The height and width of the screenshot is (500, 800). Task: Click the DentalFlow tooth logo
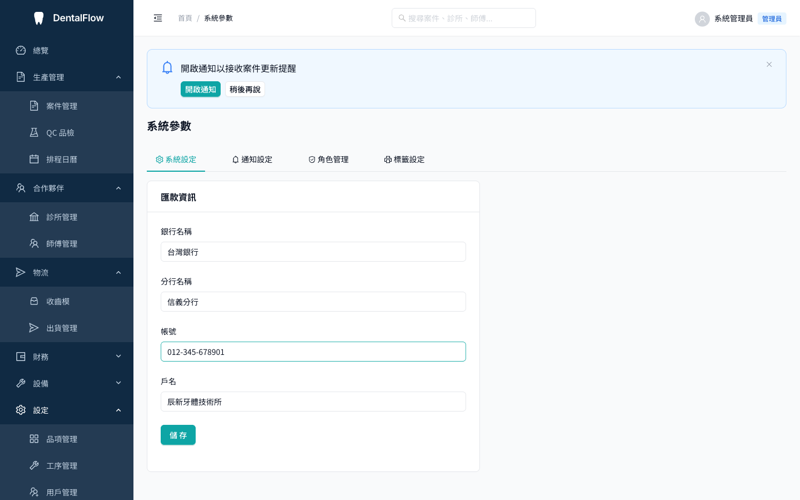38,18
